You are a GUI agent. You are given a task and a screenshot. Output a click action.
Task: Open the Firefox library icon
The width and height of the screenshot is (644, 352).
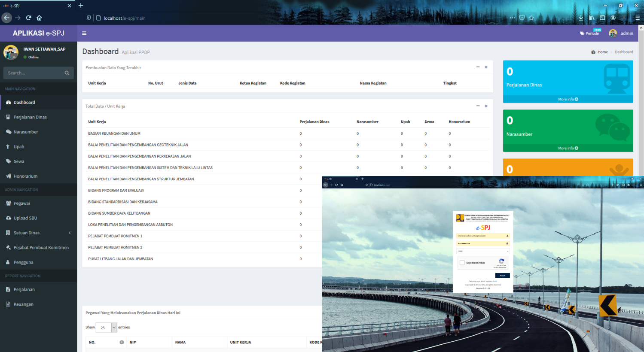click(592, 18)
